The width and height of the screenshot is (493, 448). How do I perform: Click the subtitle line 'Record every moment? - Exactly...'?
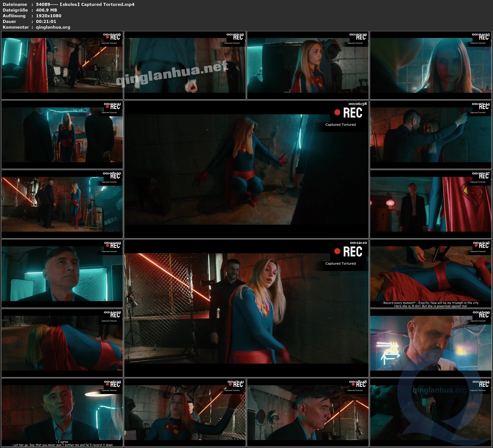tap(430, 303)
